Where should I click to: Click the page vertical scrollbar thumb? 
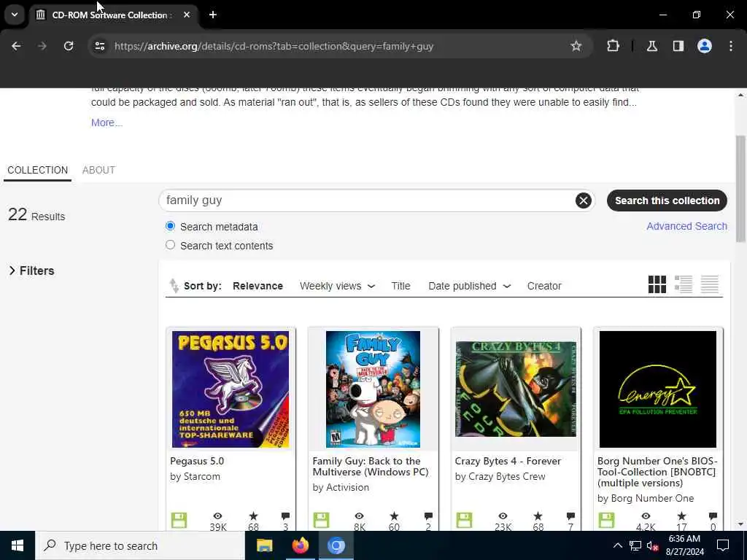(x=741, y=189)
